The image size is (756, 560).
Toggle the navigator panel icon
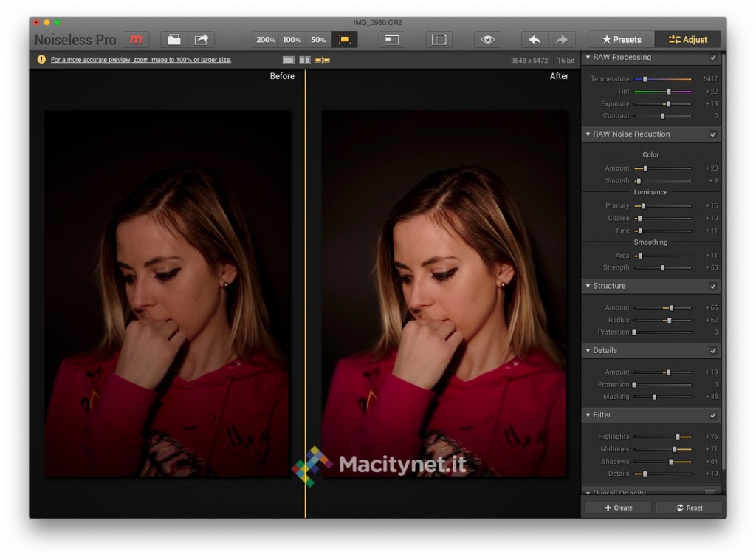391,40
